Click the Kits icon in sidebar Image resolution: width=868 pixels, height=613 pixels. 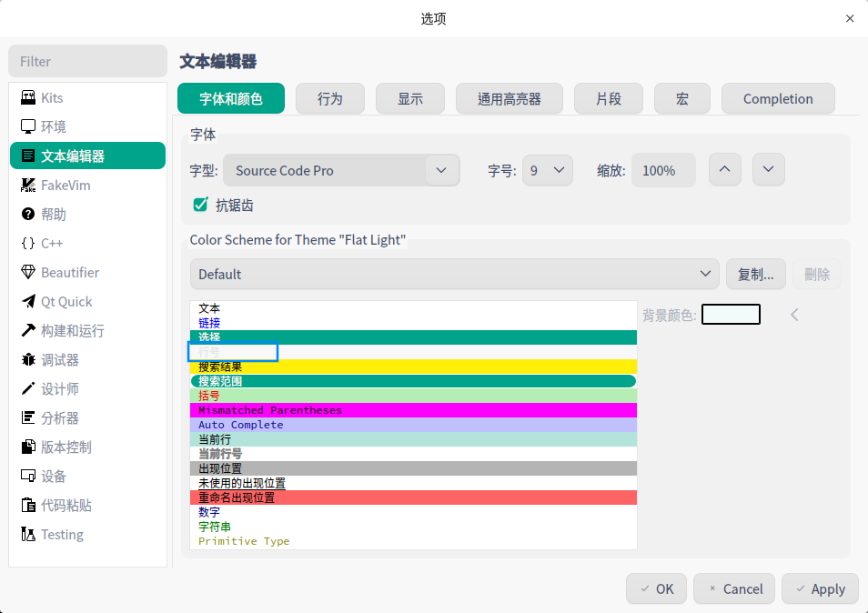point(28,97)
